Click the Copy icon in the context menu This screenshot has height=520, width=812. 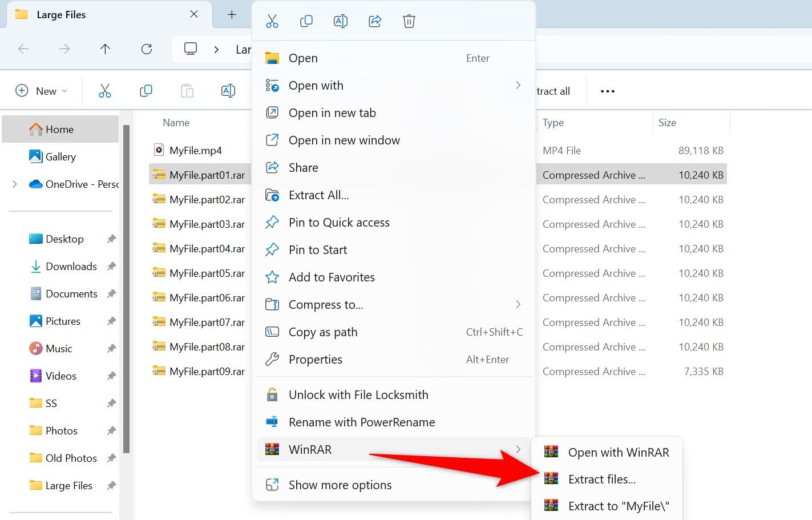click(x=306, y=21)
